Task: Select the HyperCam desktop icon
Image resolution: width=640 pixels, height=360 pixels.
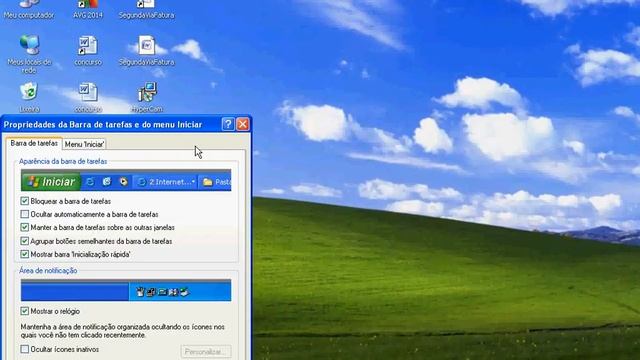Action: click(147, 98)
